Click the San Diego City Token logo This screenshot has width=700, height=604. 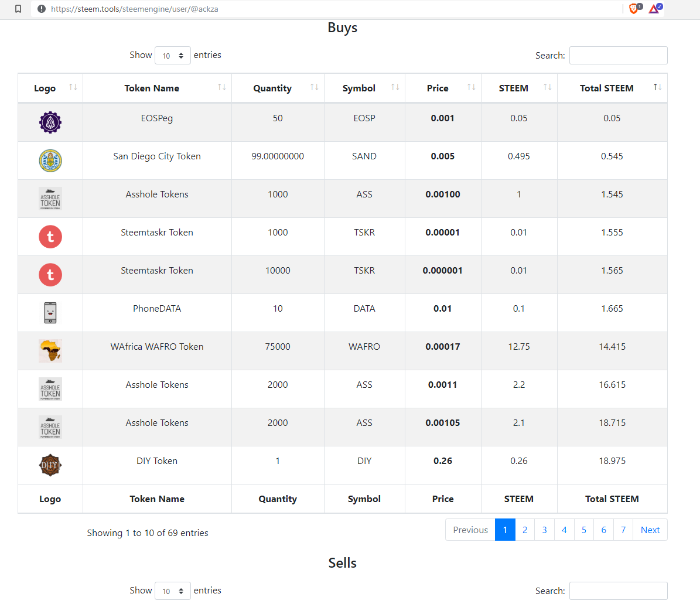click(x=50, y=161)
